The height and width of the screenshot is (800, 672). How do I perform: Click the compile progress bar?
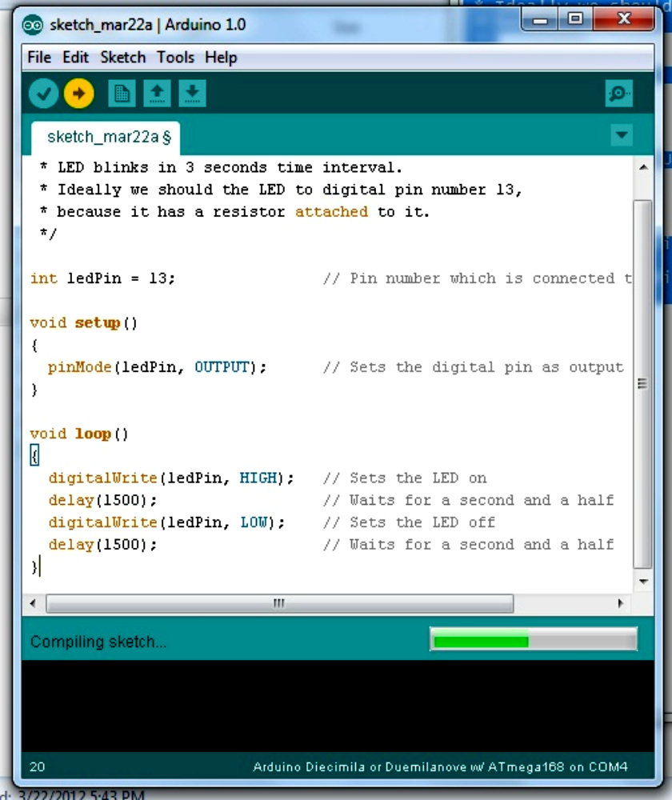click(534, 640)
